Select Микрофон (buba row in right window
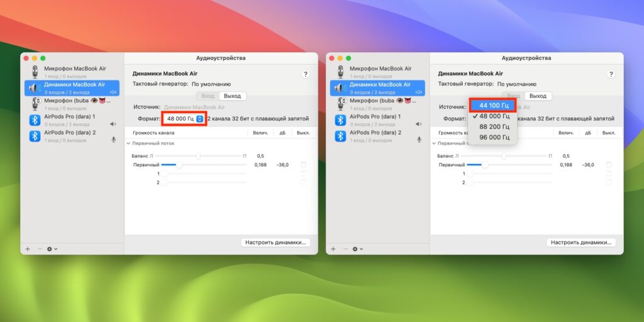 point(377,104)
